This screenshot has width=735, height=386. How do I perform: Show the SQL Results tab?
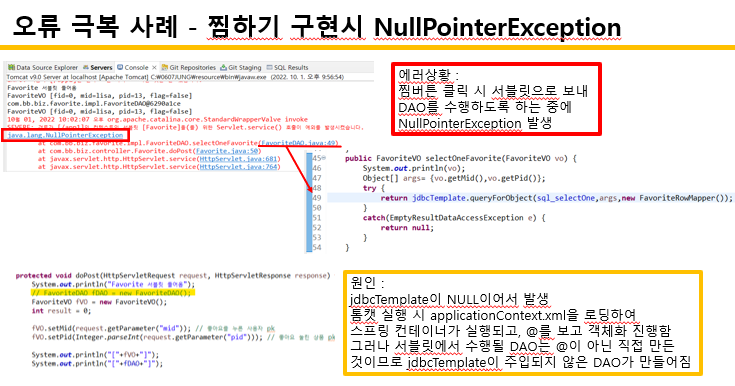pyautogui.click(x=287, y=68)
